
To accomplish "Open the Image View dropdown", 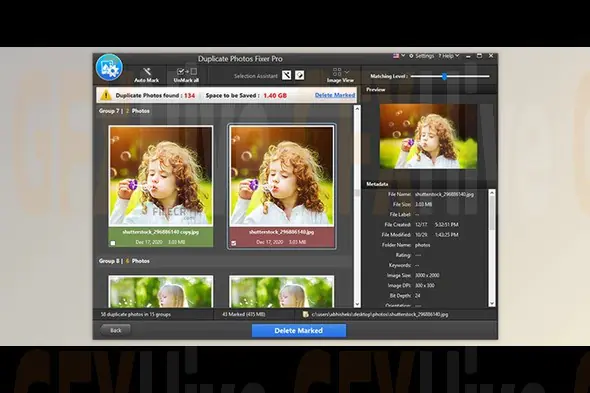I will [x=340, y=75].
